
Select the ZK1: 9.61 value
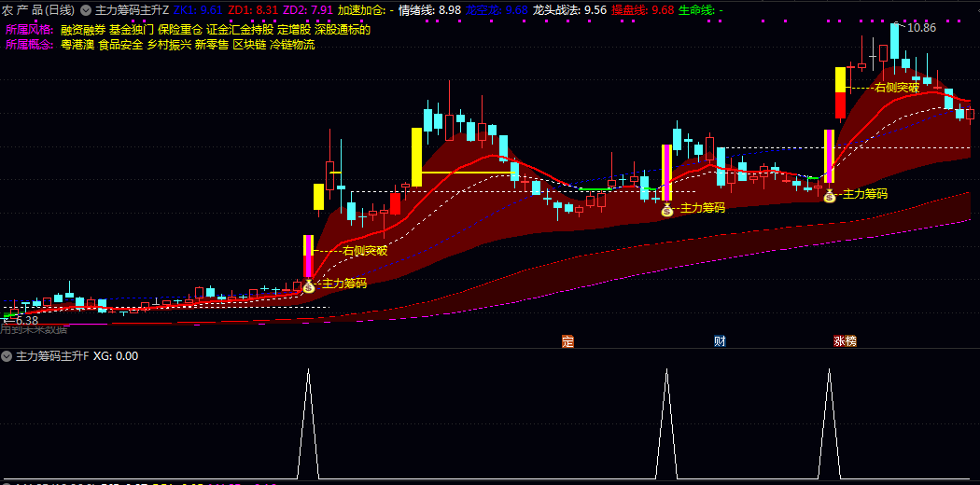(x=198, y=10)
